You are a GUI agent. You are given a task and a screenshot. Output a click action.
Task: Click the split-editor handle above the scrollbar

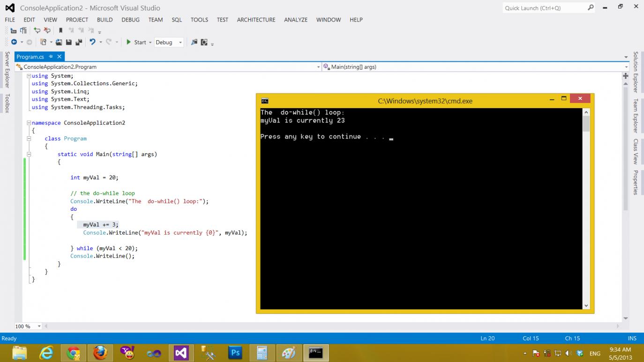625,75
